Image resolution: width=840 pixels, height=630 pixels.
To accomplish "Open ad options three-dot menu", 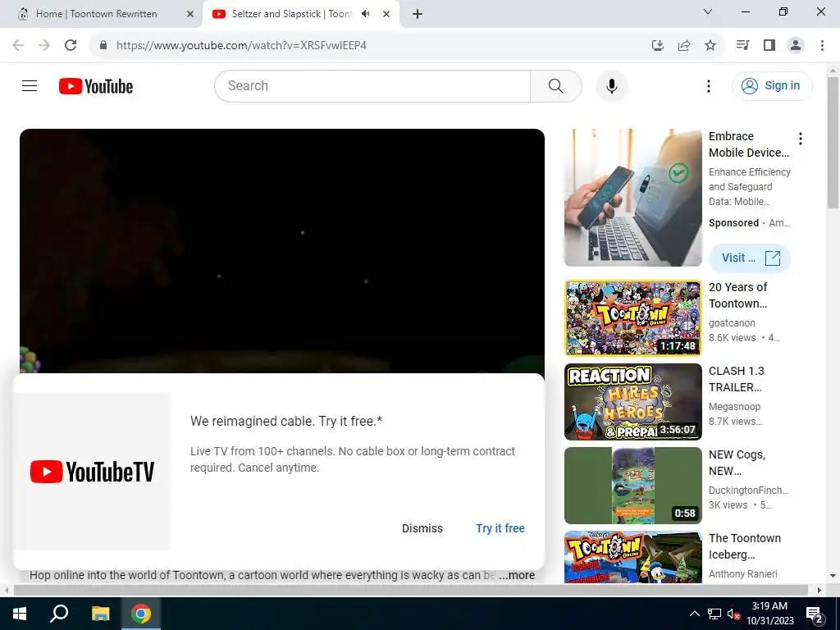I will tap(801, 139).
